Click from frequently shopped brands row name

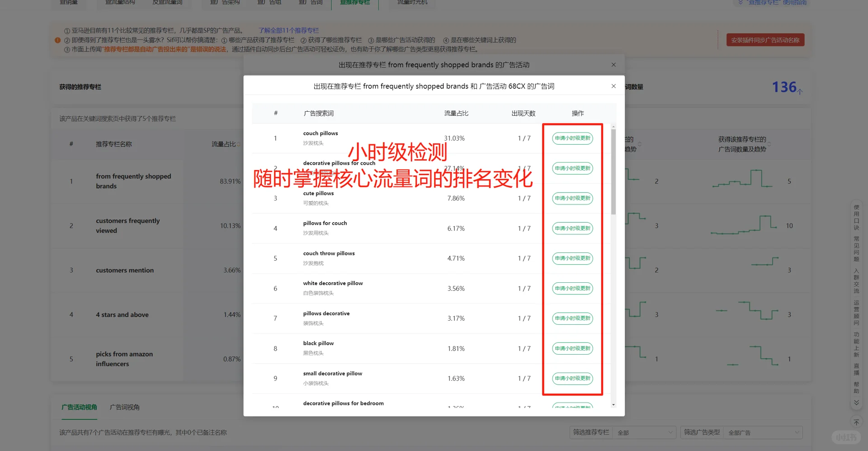pos(133,181)
